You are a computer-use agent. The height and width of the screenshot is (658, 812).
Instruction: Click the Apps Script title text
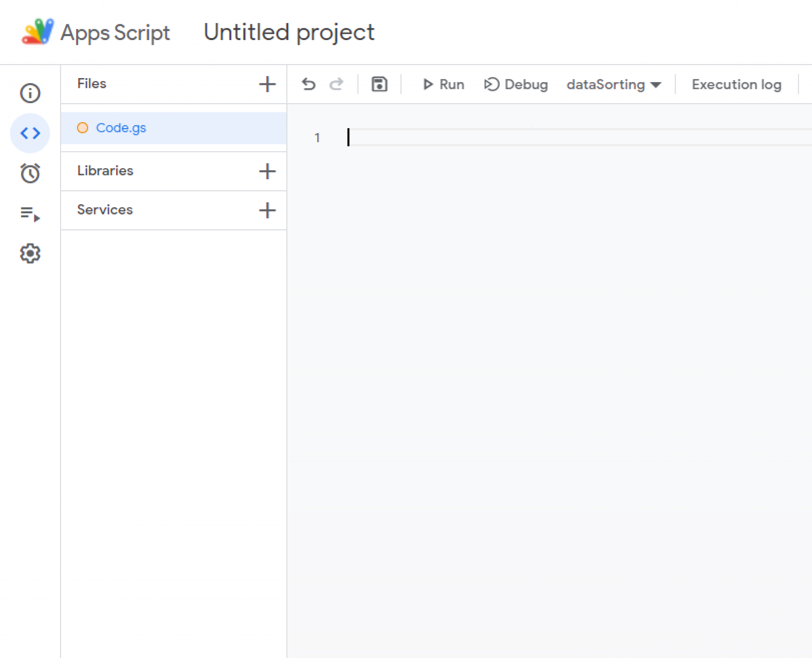[115, 33]
